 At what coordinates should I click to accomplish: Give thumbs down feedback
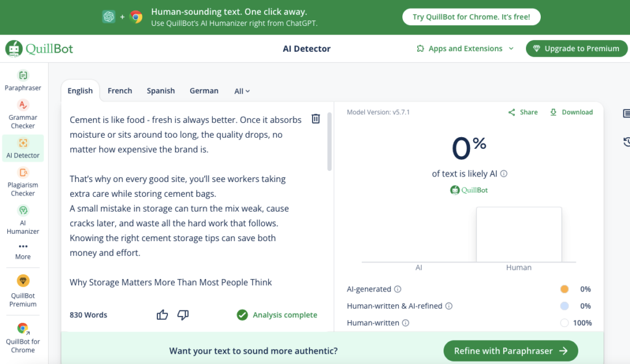click(183, 315)
